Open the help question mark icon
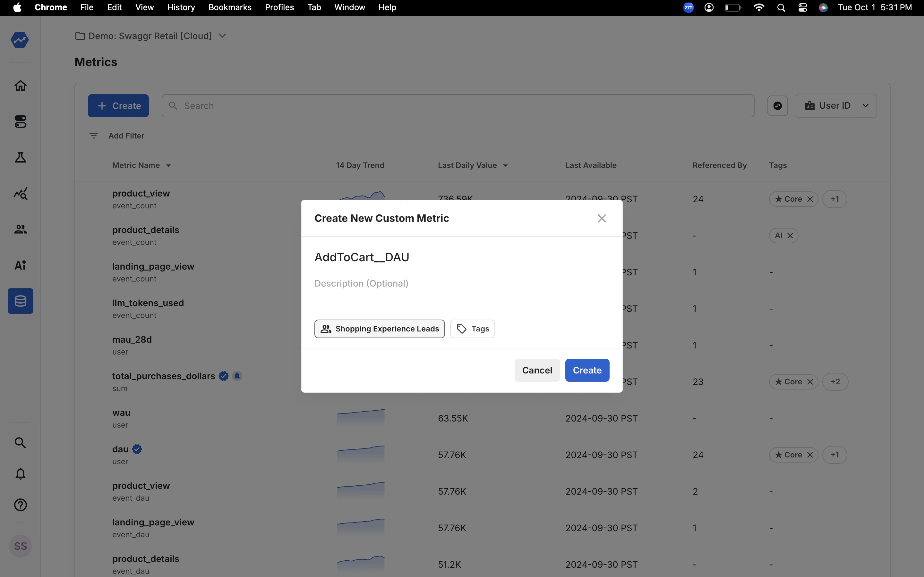 point(20,505)
